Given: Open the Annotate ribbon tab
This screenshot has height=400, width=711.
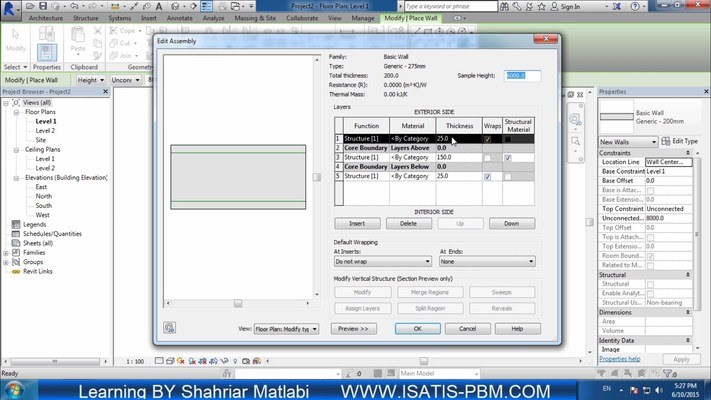Looking at the screenshot, I should pos(180,18).
